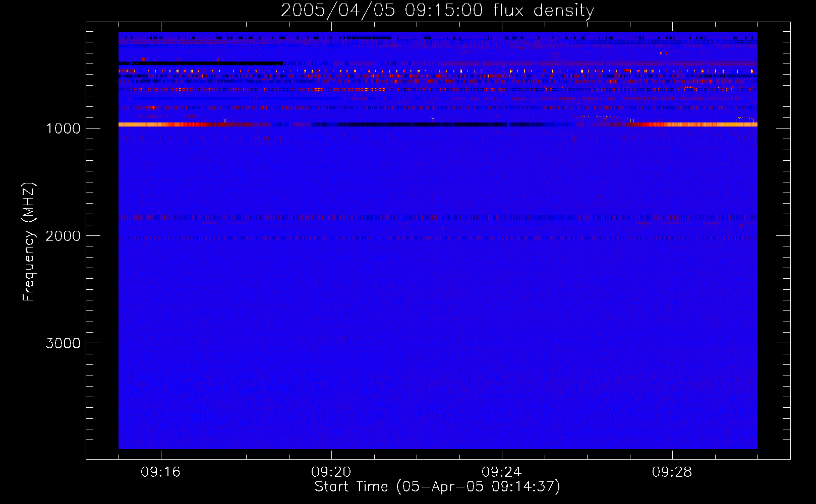Image resolution: width=816 pixels, height=504 pixels.
Task: Click the 3000 frequency tick label
Action: click(x=63, y=343)
